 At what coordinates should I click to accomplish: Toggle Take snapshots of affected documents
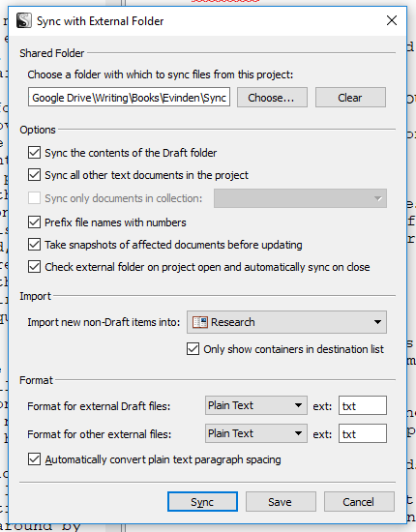pos(34,245)
